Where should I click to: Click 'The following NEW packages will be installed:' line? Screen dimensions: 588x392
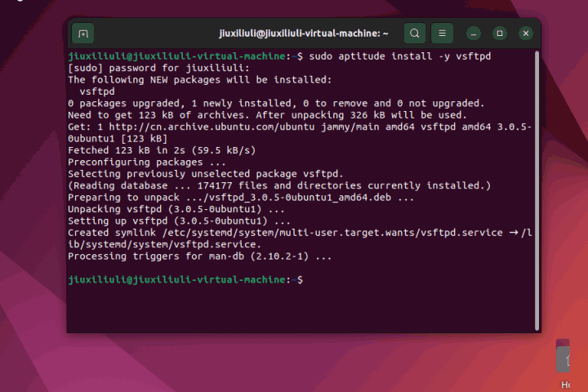tap(200, 79)
